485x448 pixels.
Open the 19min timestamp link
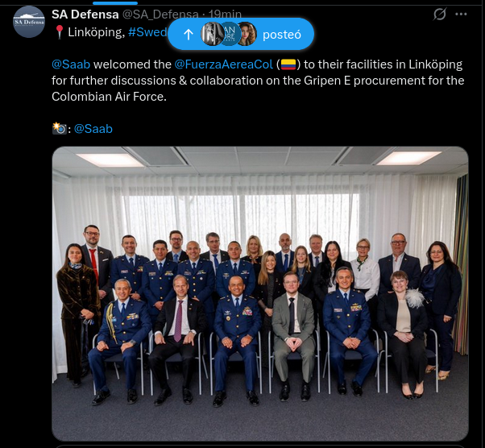coord(225,15)
